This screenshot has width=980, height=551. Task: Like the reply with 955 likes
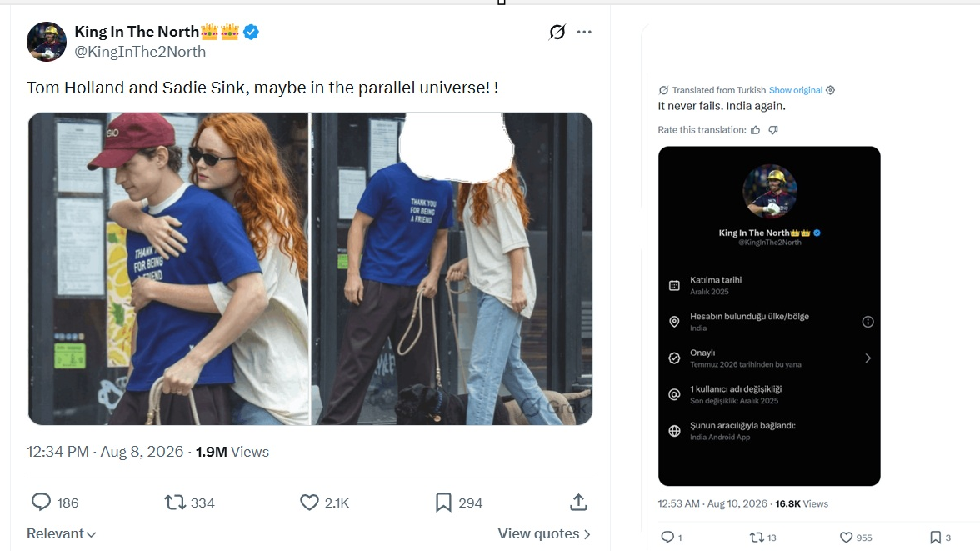(846, 537)
